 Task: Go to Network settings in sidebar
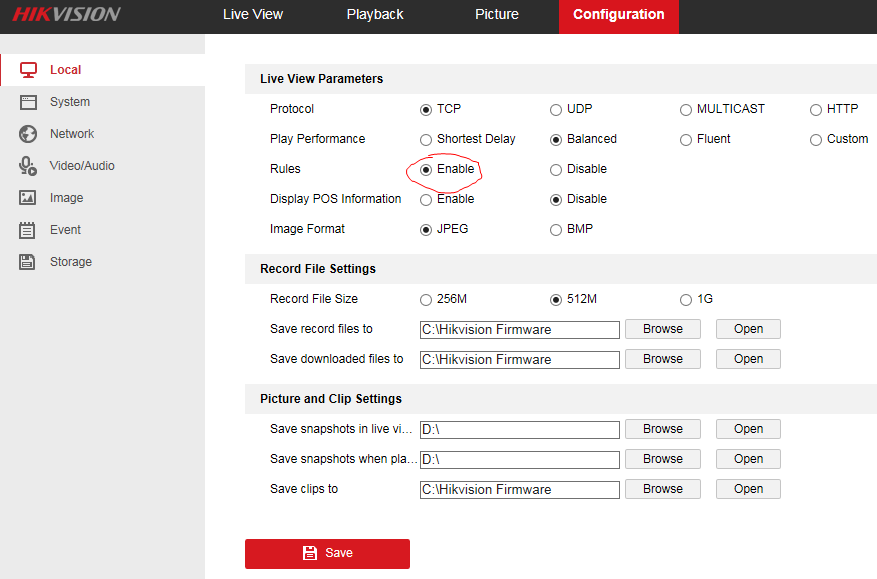click(x=102, y=134)
